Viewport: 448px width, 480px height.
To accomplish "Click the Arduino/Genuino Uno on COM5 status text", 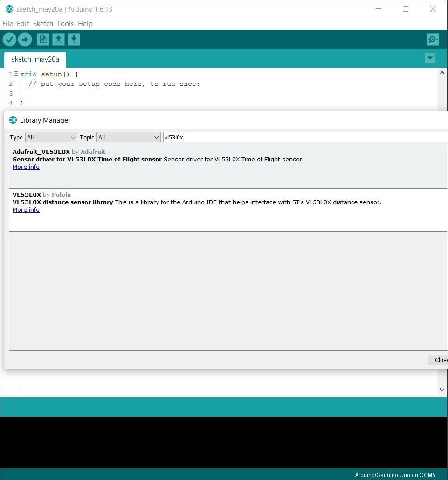I will coord(395,475).
